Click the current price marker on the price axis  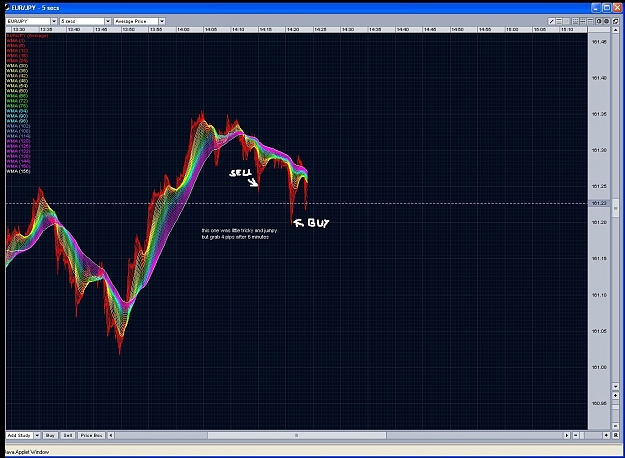click(x=599, y=203)
